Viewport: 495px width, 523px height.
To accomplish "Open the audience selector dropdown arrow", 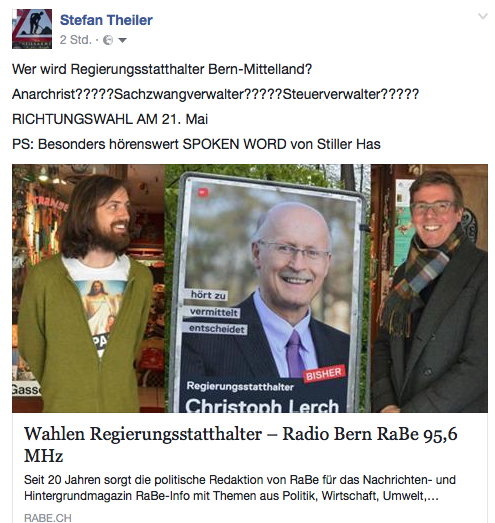I will tap(122, 40).
